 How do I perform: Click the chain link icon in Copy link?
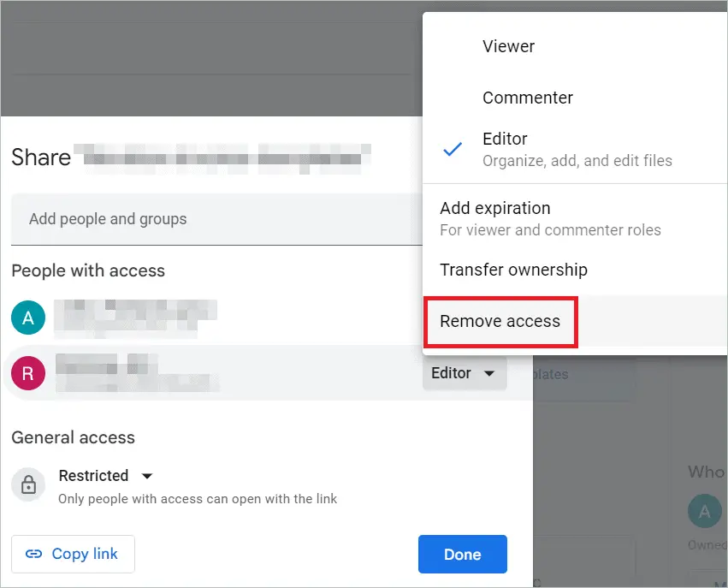coord(34,554)
